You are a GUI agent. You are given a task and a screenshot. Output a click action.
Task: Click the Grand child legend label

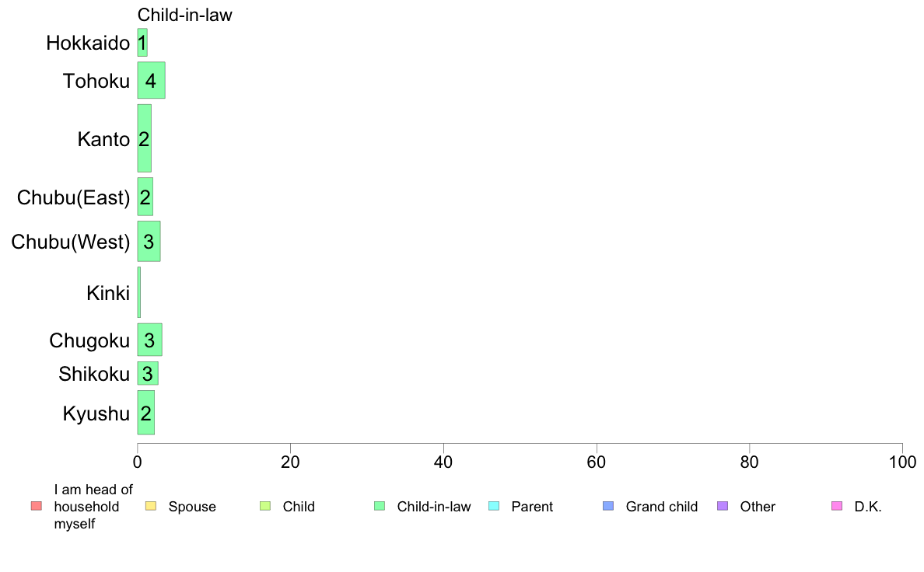coord(662,507)
